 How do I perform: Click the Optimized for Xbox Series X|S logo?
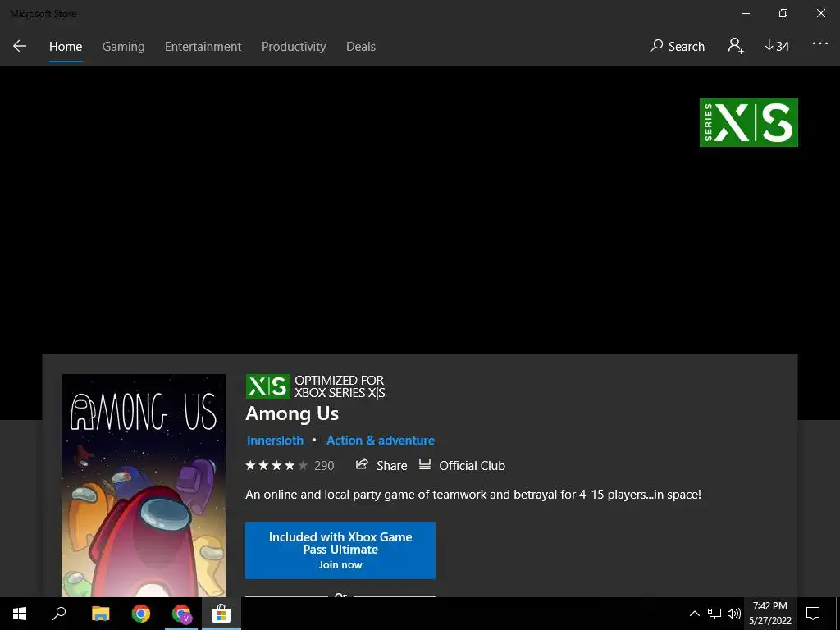(x=315, y=386)
